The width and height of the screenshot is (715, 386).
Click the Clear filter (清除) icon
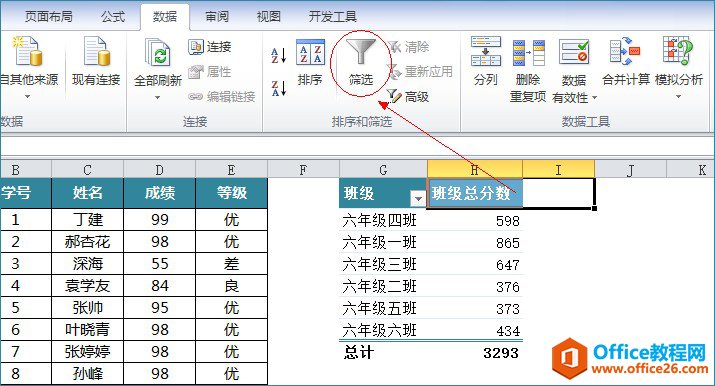394,46
